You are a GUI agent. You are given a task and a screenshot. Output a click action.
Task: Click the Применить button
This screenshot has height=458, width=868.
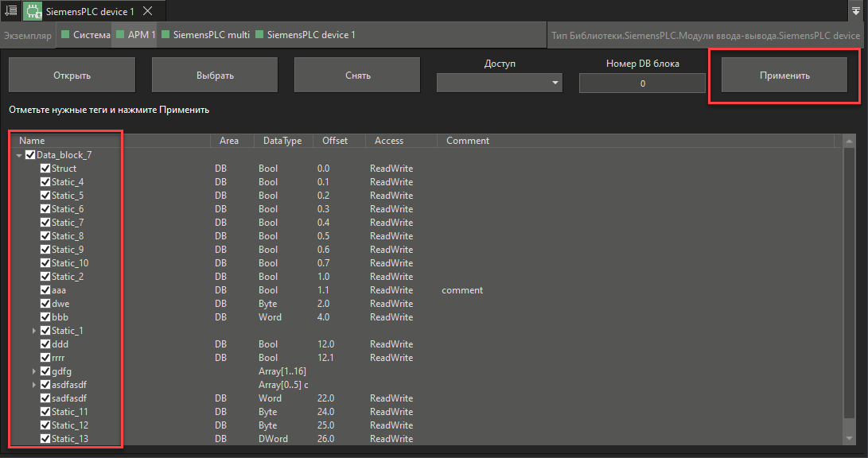coord(784,76)
